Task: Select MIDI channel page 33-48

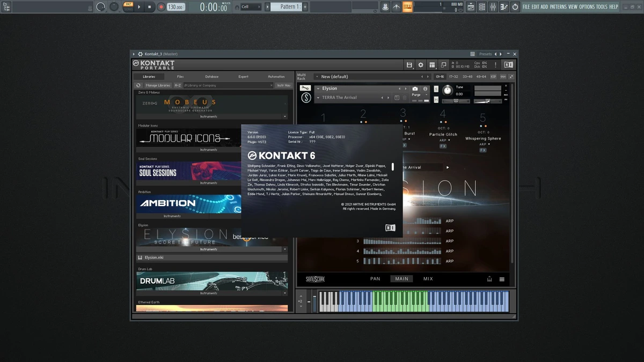Action: (x=467, y=77)
